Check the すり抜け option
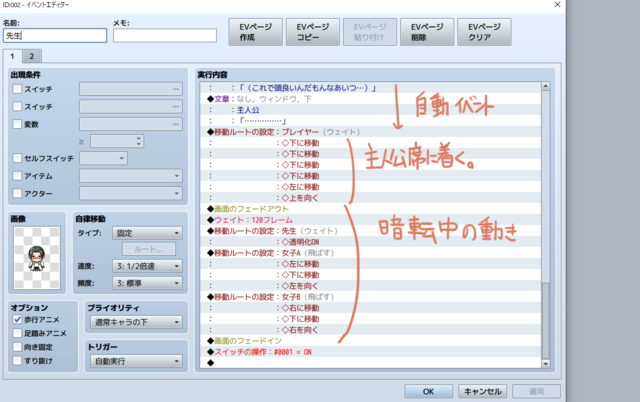The width and height of the screenshot is (640, 402). (17, 361)
